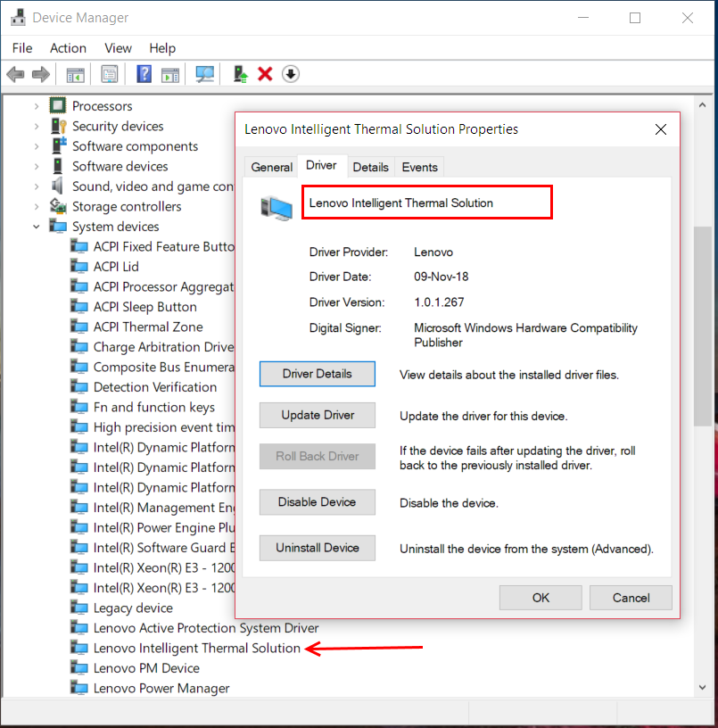Select Lenovo Intelligent Thermal Solution tree item
The image size is (718, 728).
coord(197,648)
